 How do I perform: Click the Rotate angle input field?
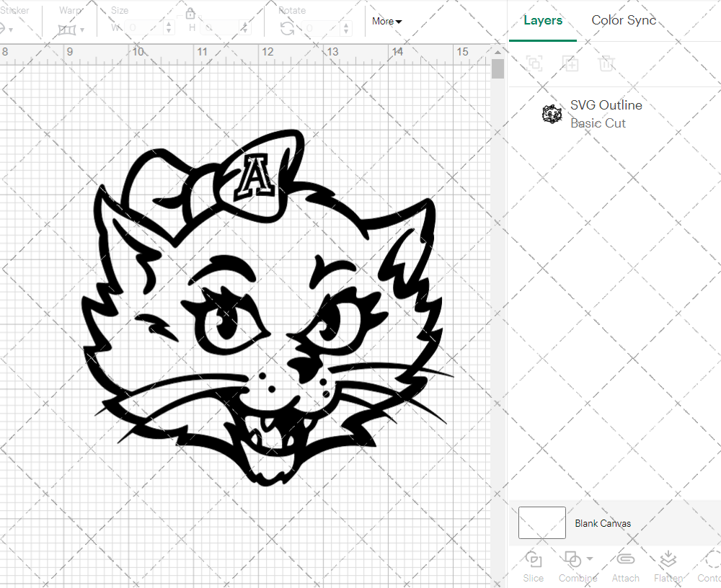pos(322,28)
